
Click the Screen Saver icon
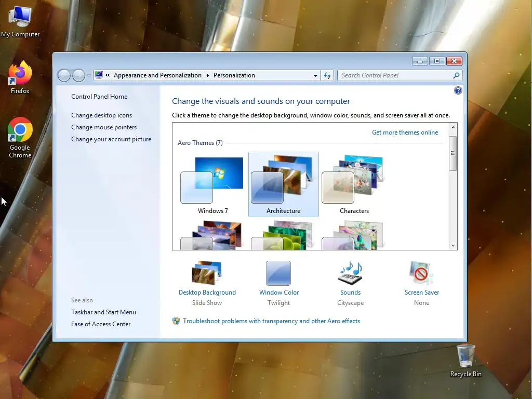point(421,273)
